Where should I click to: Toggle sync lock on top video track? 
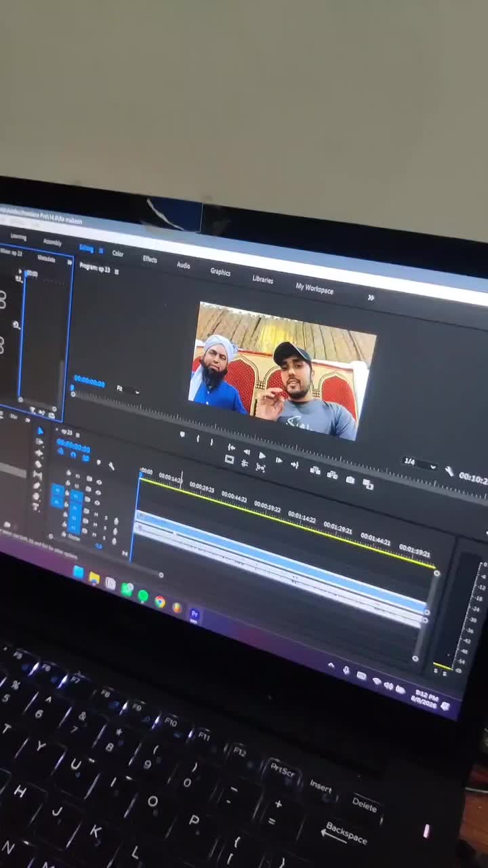click(89, 478)
